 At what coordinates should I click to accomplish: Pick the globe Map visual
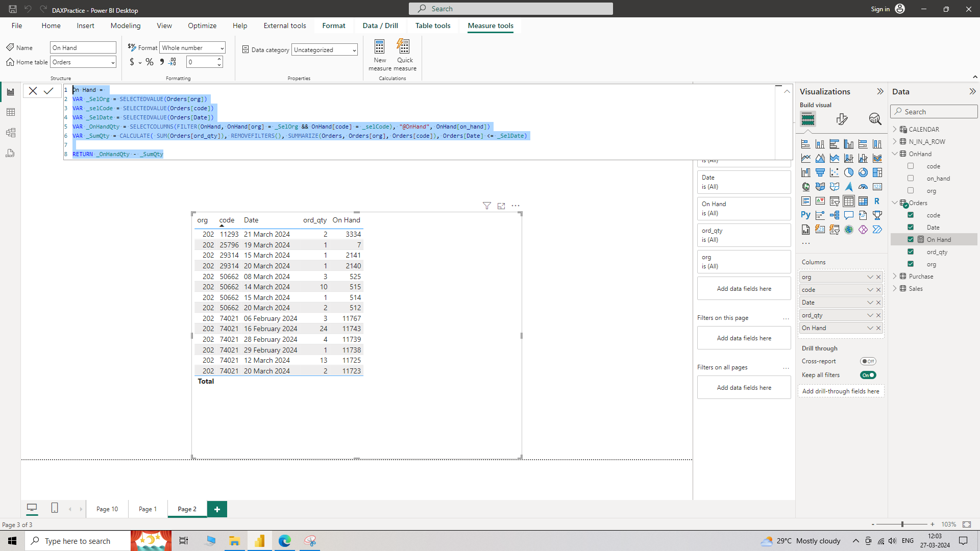[x=805, y=187]
